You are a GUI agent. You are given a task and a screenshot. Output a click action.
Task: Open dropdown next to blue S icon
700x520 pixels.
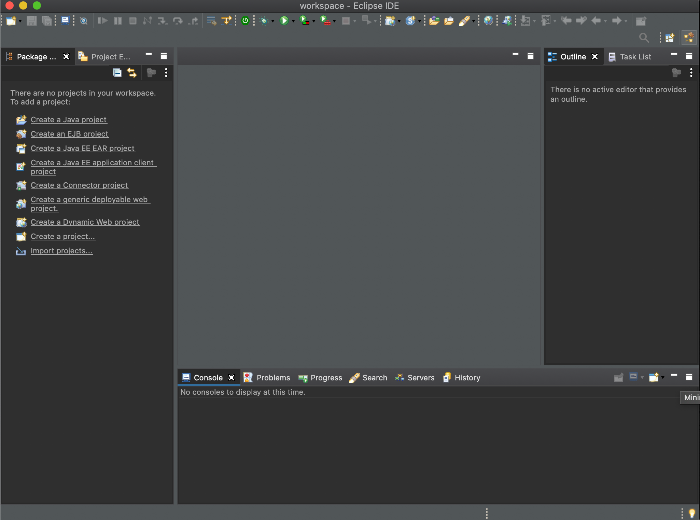tap(419, 21)
